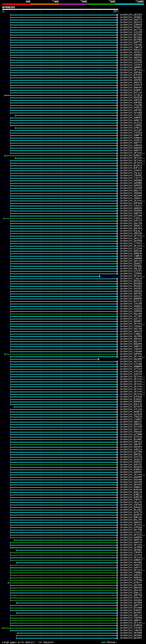Select hit UniRef100_A9Z0M7
This screenshot has height=644, width=146.
coord(131,289)
